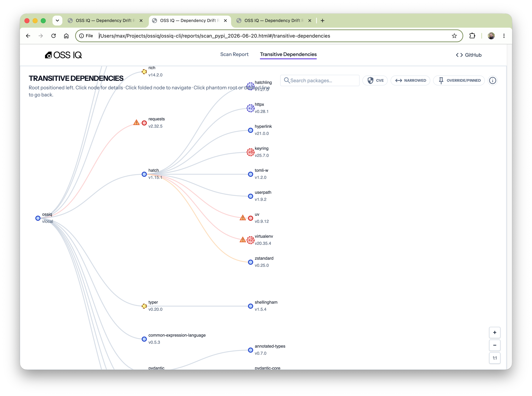Close the active second browser tab
The image size is (532, 396).
click(225, 21)
